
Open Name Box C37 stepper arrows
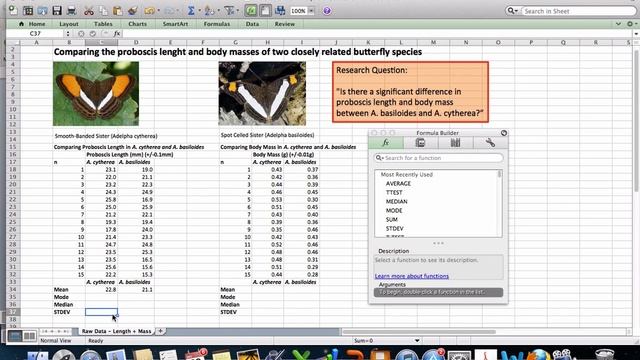tap(68, 33)
